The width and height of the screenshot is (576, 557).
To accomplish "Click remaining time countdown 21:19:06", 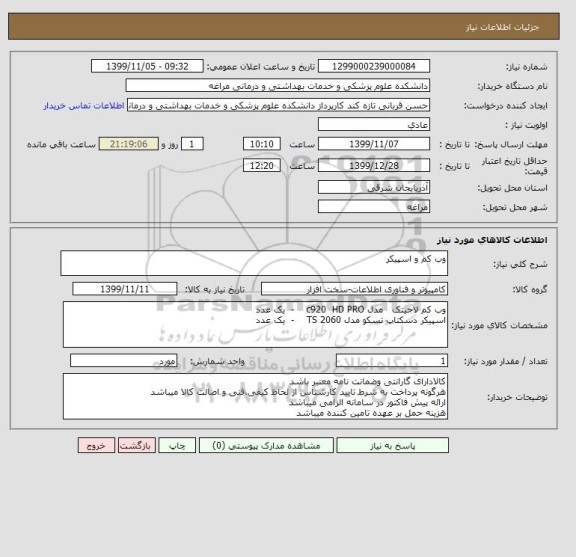I will click(x=129, y=144).
